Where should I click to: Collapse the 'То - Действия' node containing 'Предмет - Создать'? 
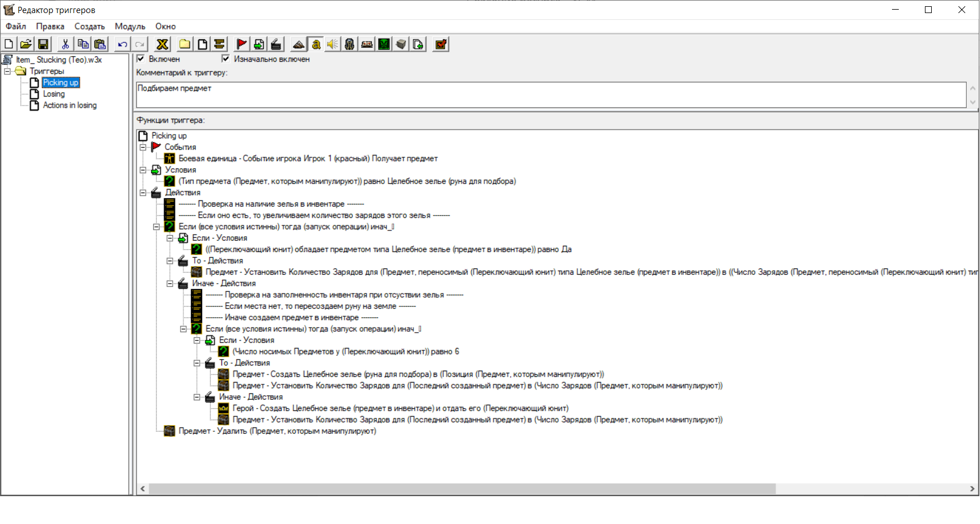(x=197, y=363)
